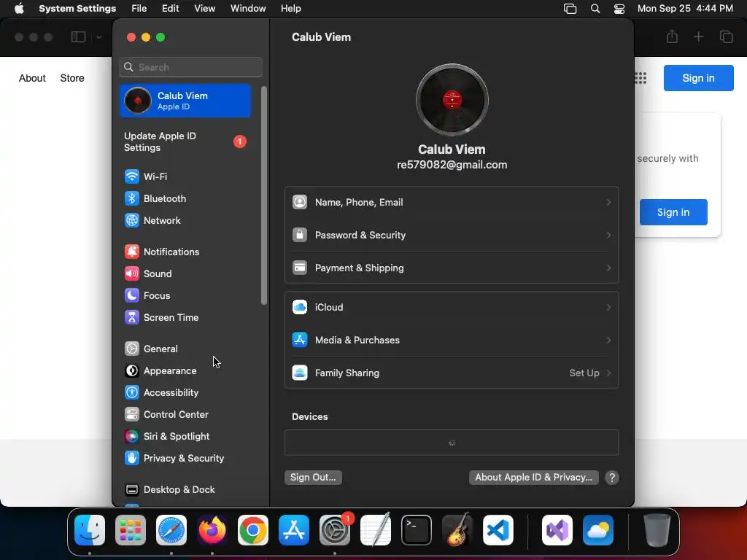Toggle Safari sidebar button in background window
The image size is (747, 560).
point(78,36)
